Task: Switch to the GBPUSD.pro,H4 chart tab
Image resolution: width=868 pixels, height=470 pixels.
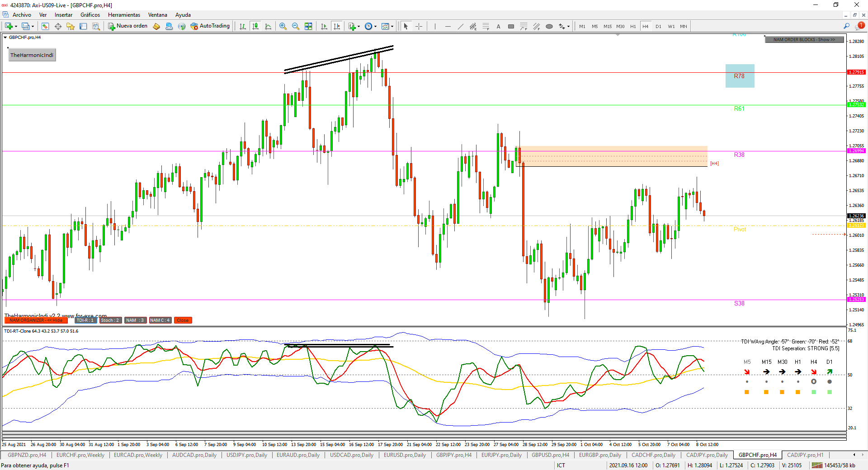Action: (x=550, y=455)
